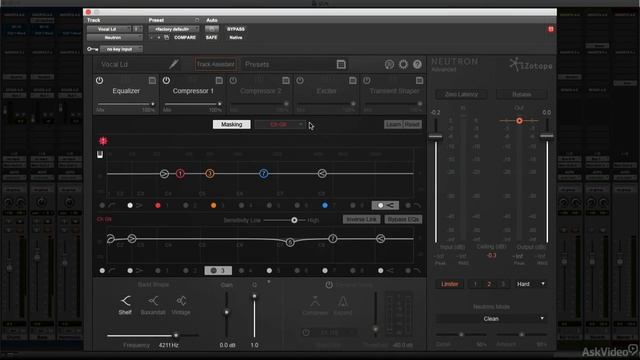640x360 pixels.
Task: Select orange EQ node 3 on the upper curve
Action: pyautogui.click(x=209, y=173)
